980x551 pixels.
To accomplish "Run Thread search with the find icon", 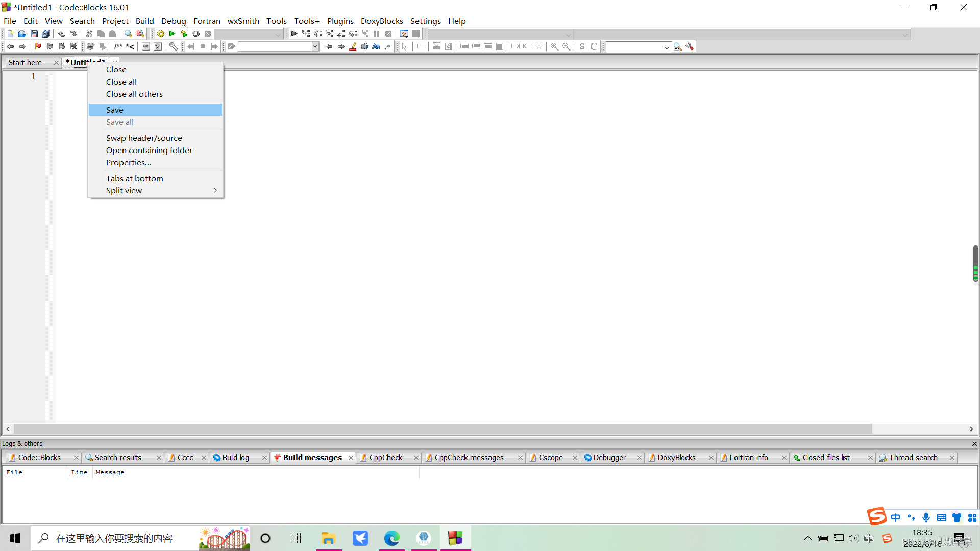I will pos(678,46).
